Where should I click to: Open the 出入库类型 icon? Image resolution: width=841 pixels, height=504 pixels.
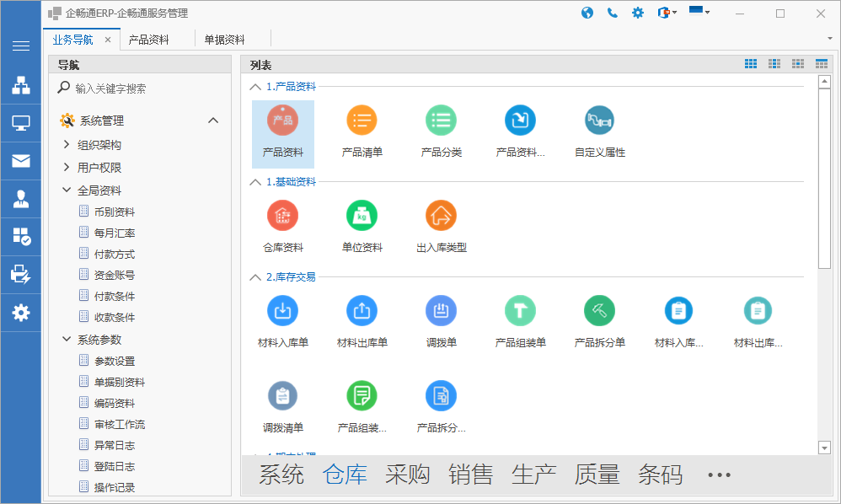441,216
